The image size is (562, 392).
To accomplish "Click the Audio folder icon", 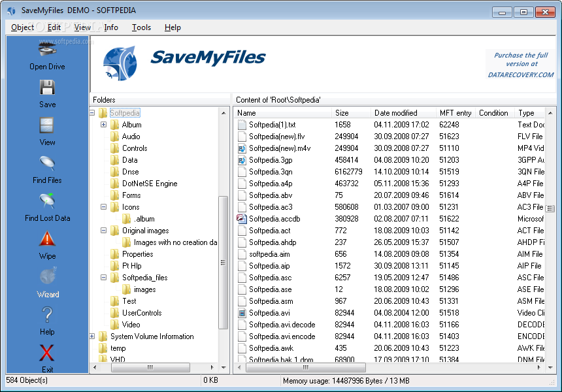I will (115, 137).
